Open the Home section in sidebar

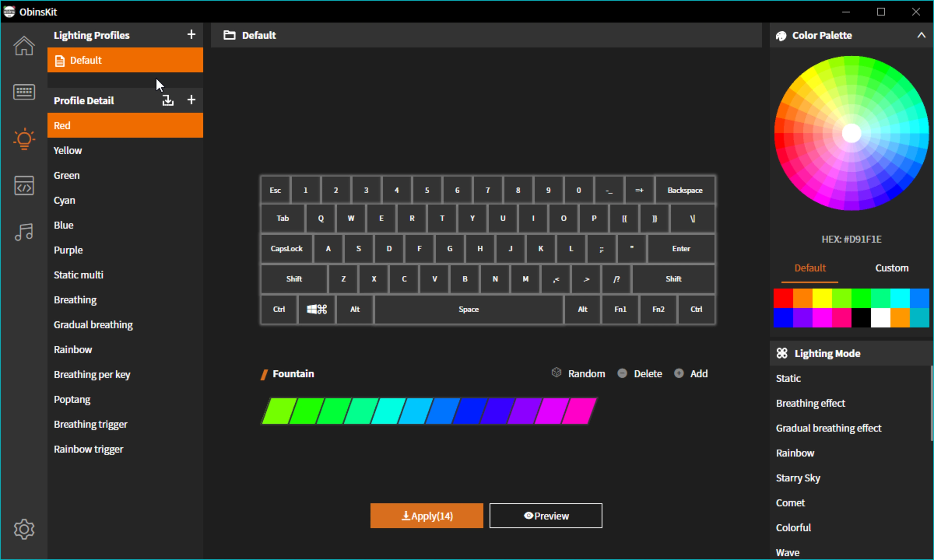24,46
